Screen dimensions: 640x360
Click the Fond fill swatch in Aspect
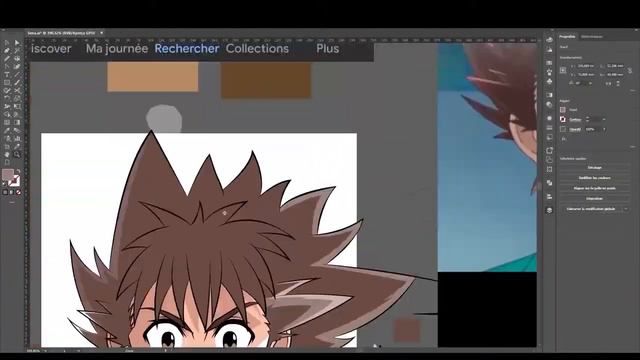(x=563, y=109)
